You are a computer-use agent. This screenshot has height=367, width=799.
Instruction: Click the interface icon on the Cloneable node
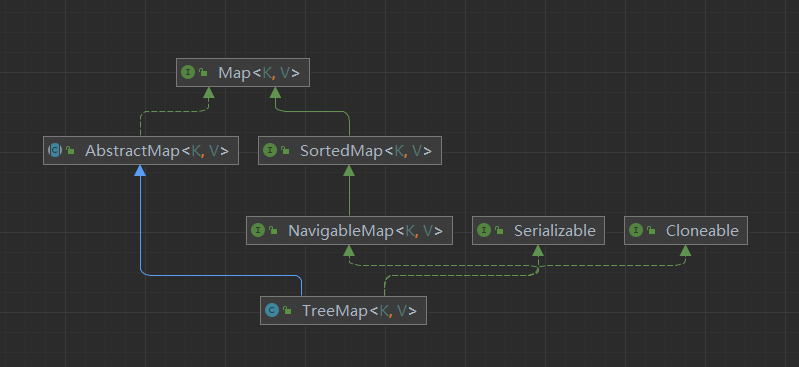click(x=636, y=230)
